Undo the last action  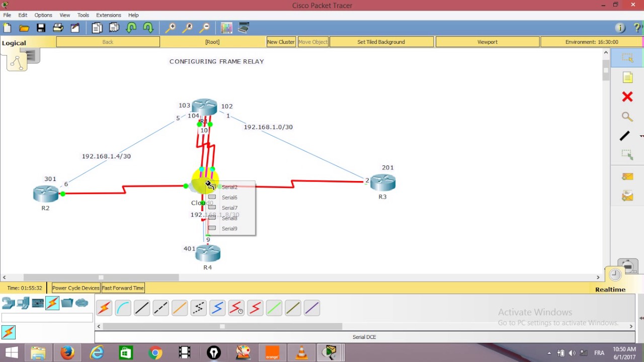point(131,28)
